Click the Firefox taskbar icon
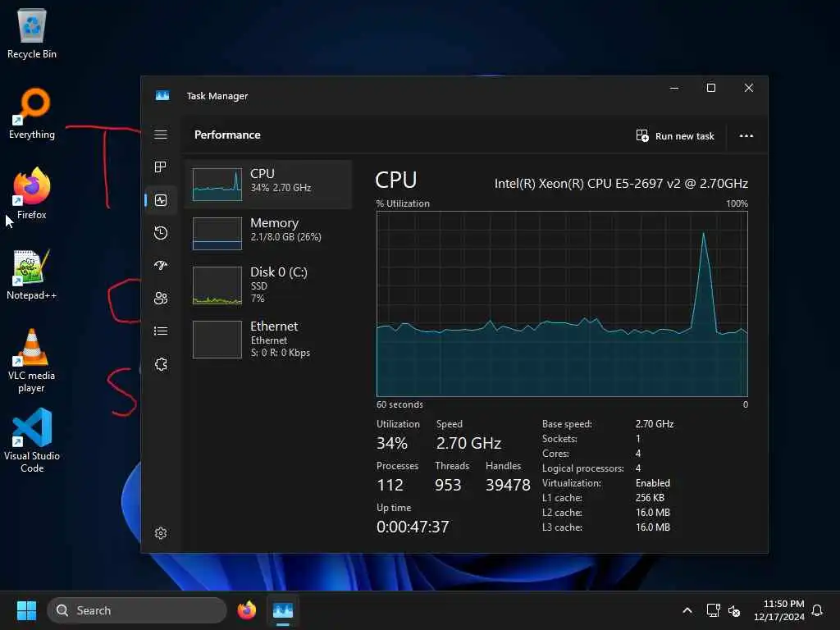 (246, 610)
